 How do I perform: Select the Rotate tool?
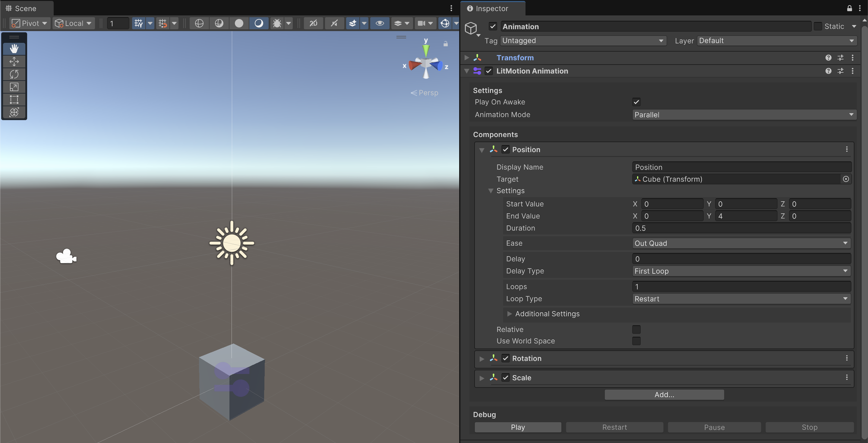pyautogui.click(x=14, y=74)
